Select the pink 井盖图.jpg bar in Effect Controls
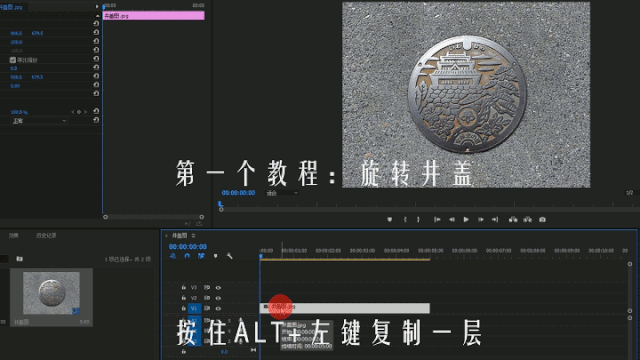640x360 pixels. [153, 16]
